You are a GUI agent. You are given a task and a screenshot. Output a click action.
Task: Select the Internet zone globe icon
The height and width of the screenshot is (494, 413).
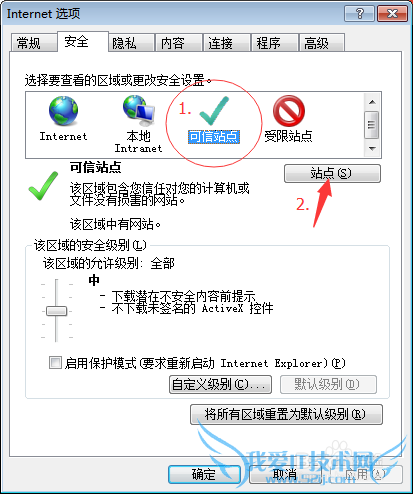coord(63,111)
